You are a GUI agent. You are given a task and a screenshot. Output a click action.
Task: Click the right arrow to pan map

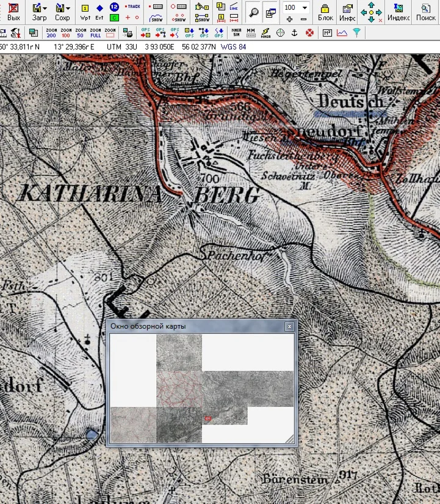pos(379,12)
